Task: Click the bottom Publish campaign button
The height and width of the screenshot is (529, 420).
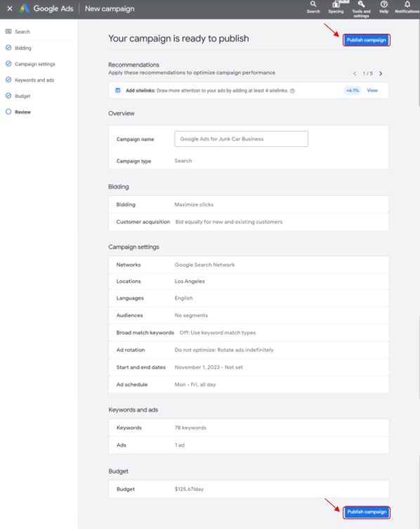Action: (367, 512)
